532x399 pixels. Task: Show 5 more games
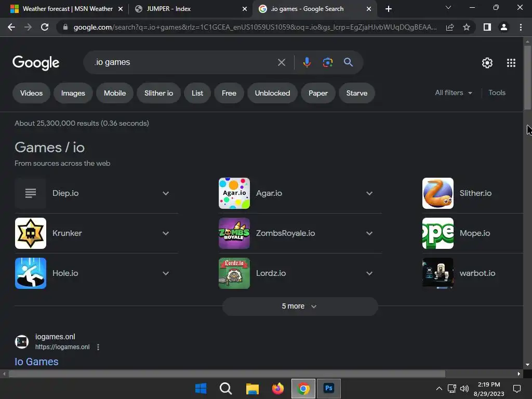click(300, 306)
